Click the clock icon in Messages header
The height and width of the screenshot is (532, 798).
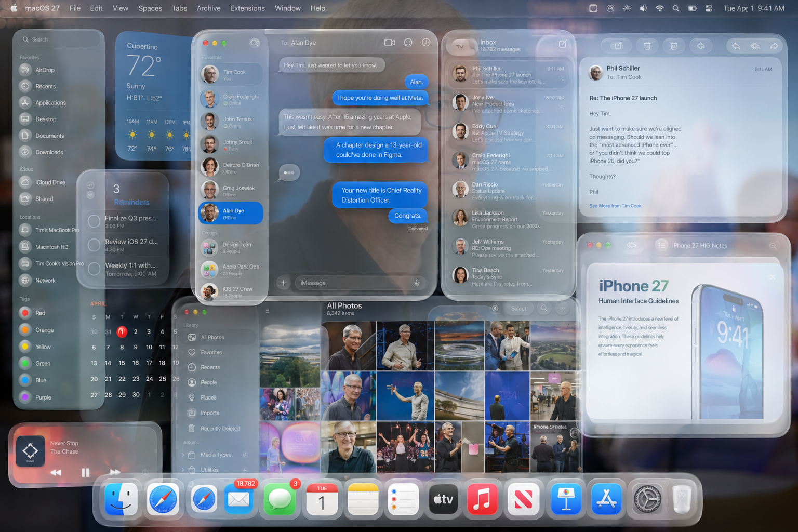(x=426, y=43)
